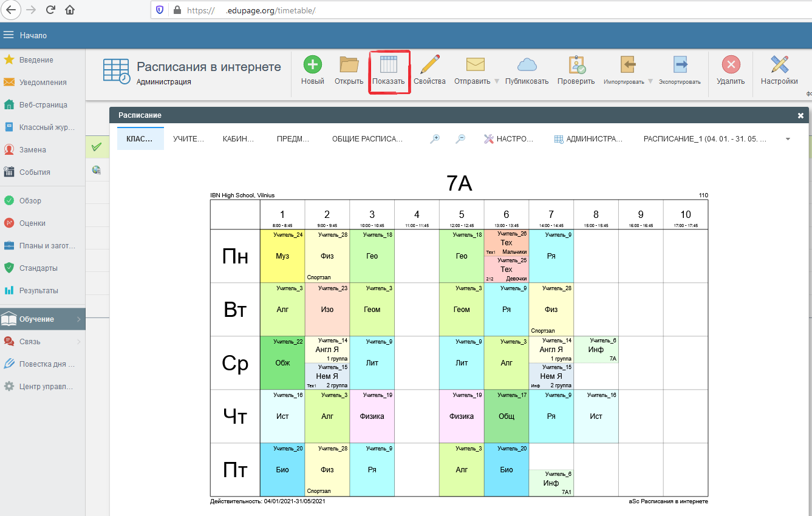
Task: Focus the edupage timetable address bar
Action: 480,10
